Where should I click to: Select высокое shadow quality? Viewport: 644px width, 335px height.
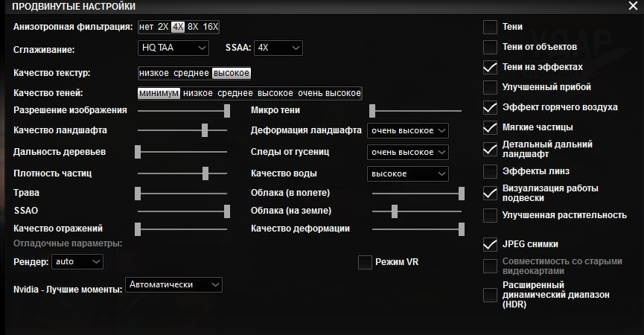point(275,93)
